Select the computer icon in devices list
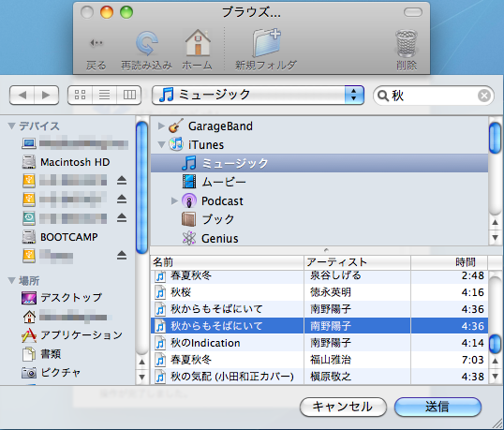This screenshot has height=430, width=504. click(x=29, y=143)
